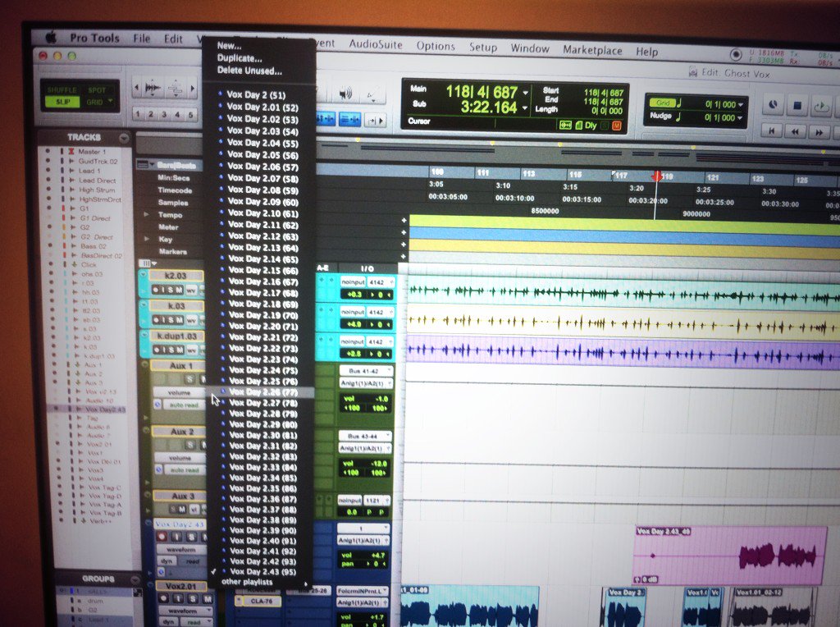Image resolution: width=840 pixels, height=627 pixels.
Task: Open the Tracks list popup menu
Action: (x=124, y=138)
